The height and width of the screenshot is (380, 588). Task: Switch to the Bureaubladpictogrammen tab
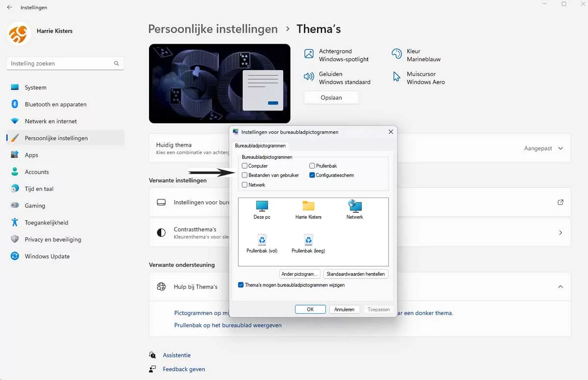260,146
